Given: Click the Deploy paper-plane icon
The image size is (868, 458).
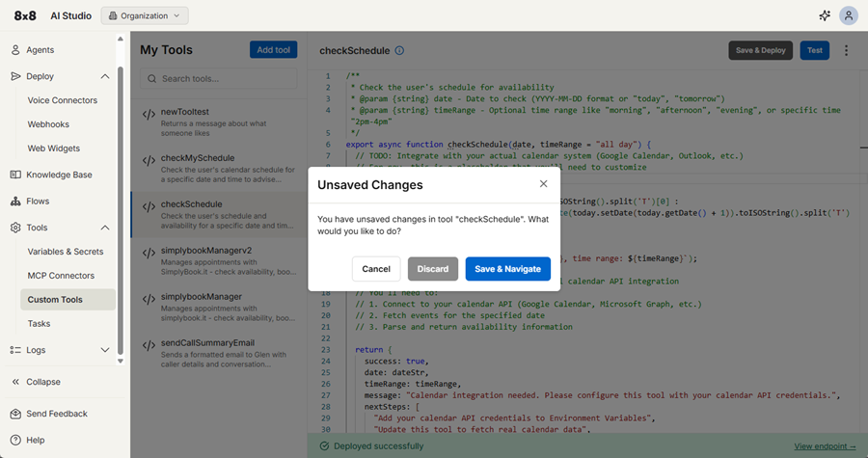Looking at the screenshot, I should coord(15,76).
